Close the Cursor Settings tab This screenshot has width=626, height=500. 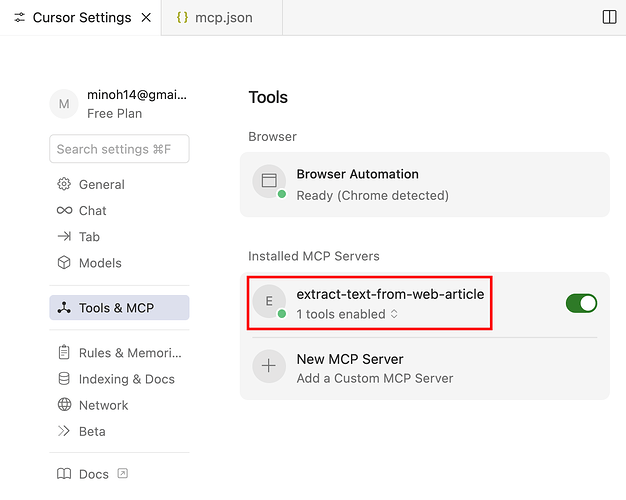tap(146, 17)
